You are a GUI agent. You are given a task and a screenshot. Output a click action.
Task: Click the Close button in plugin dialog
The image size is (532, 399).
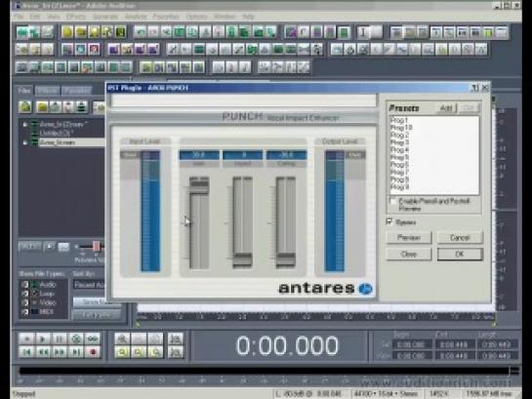pyautogui.click(x=409, y=255)
